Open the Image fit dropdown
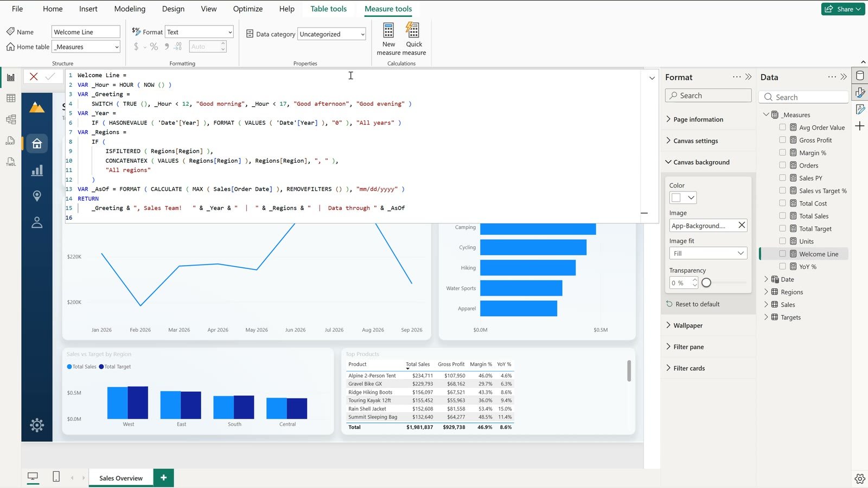 708,253
